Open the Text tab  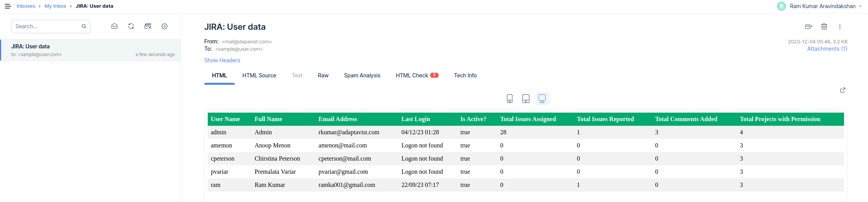point(297,75)
